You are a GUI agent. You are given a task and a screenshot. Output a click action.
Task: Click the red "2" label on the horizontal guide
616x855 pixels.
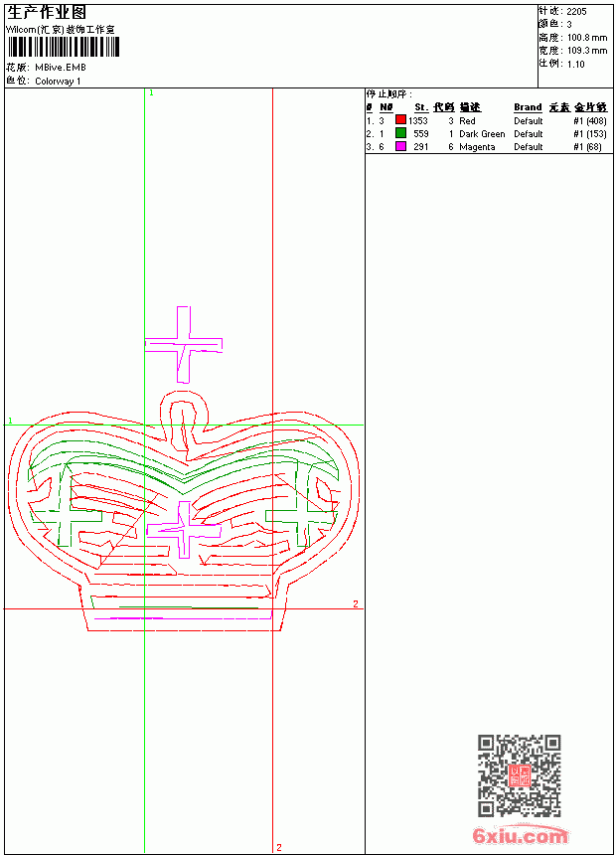[x=356, y=604]
